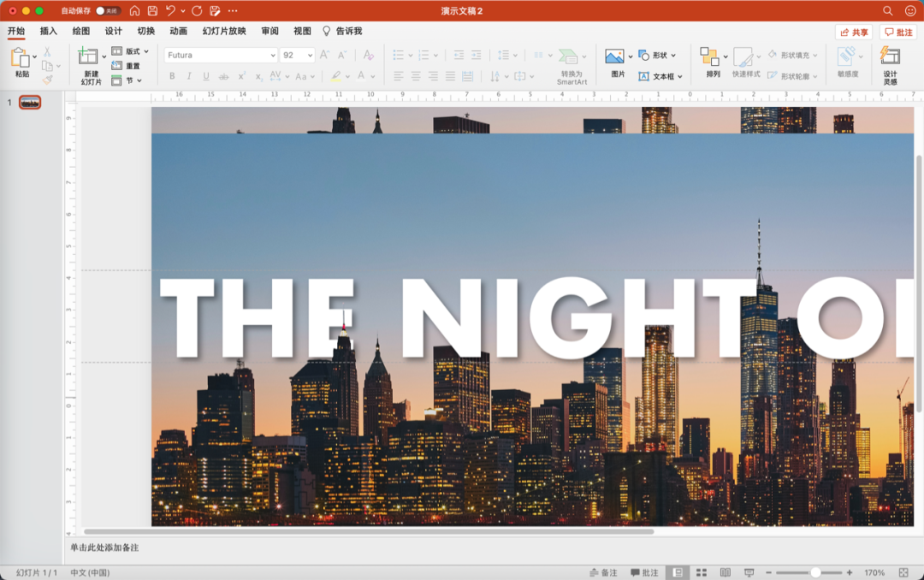Viewport: 924px width, 580px height.
Task: Toggle Strikethrough formatting
Action: (x=223, y=76)
